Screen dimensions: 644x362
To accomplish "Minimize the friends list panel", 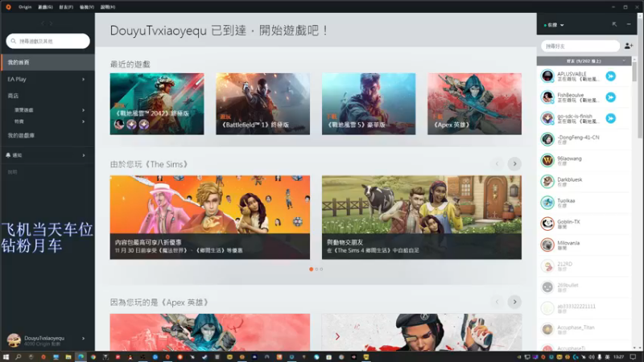I will (629, 25).
